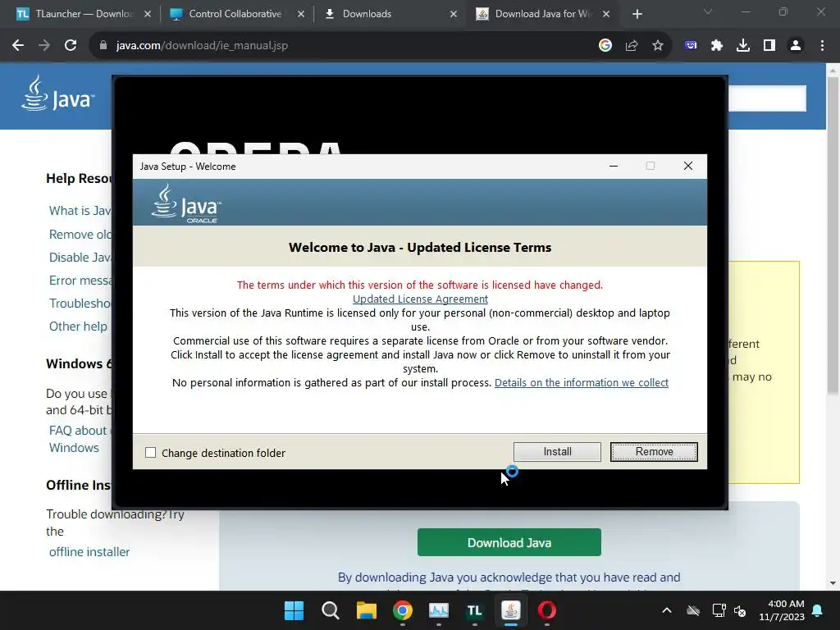The image size is (840, 630).
Task: Bookmark this page with star icon
Action: 658,46
